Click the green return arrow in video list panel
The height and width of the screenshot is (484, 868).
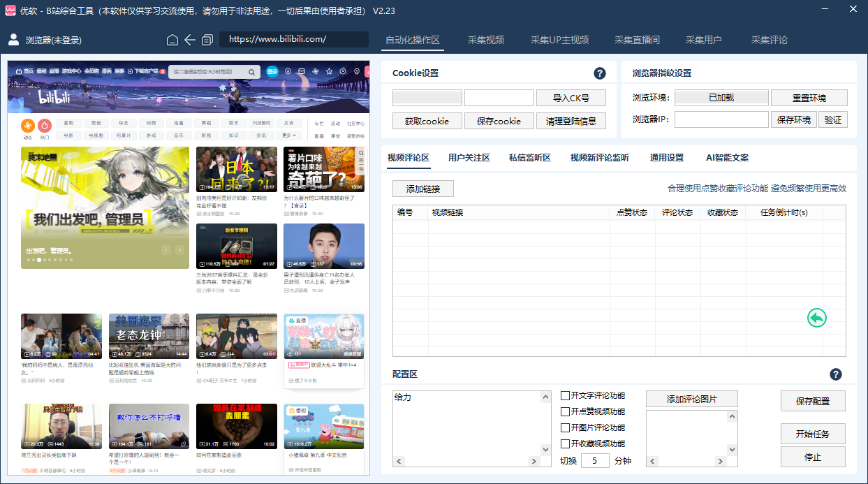pyautogui.click(x=817, y=318)
